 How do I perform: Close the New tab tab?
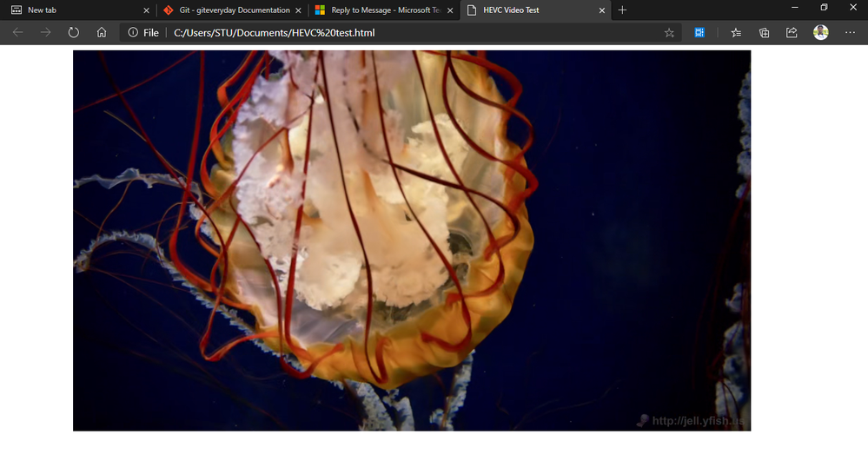146,10
